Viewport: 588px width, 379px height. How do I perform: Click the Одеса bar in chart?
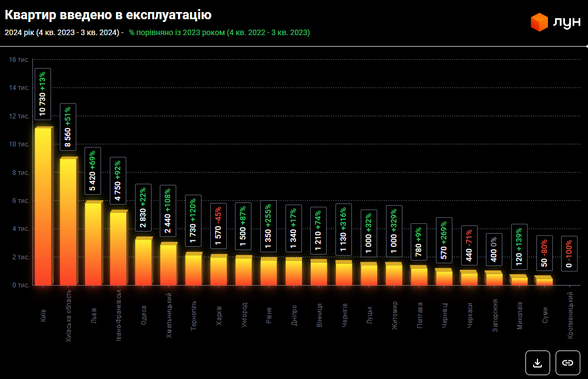click(x=143, y=262)
